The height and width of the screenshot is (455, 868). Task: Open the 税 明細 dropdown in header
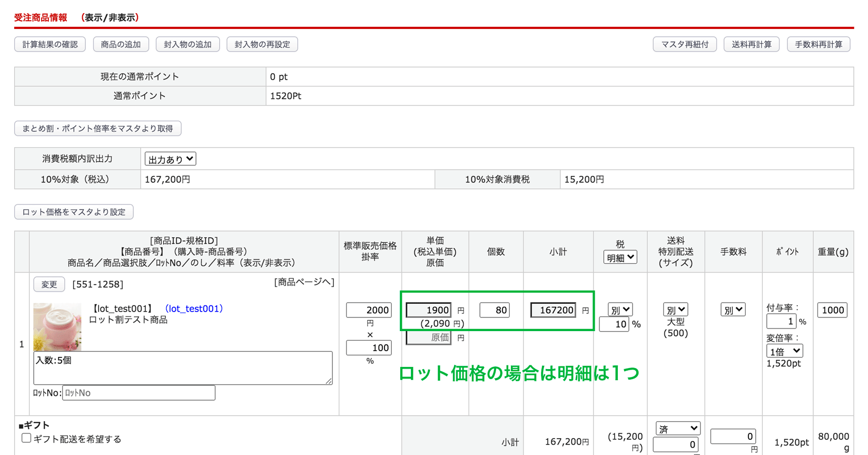point(620,257)
